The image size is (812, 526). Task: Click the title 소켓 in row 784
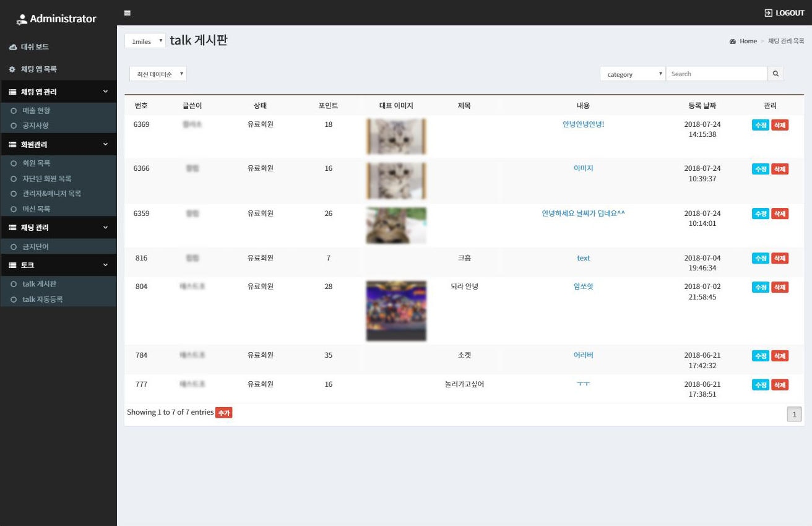point(464,355)
